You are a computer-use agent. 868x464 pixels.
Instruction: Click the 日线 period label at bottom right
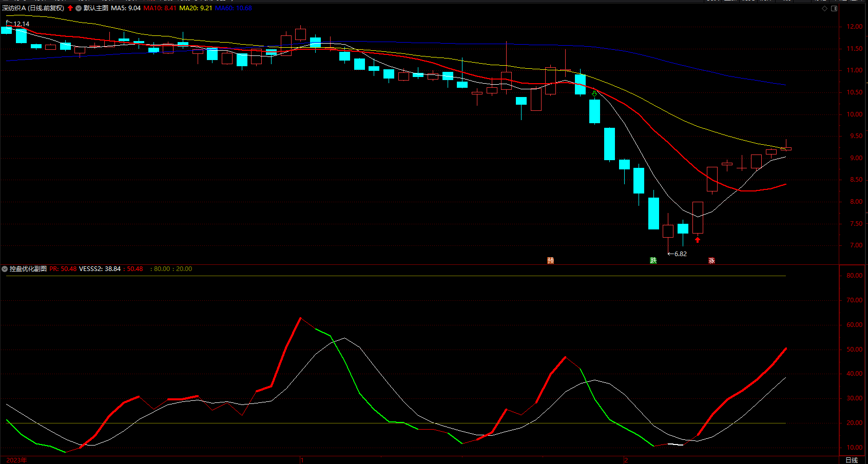(852, 460)
